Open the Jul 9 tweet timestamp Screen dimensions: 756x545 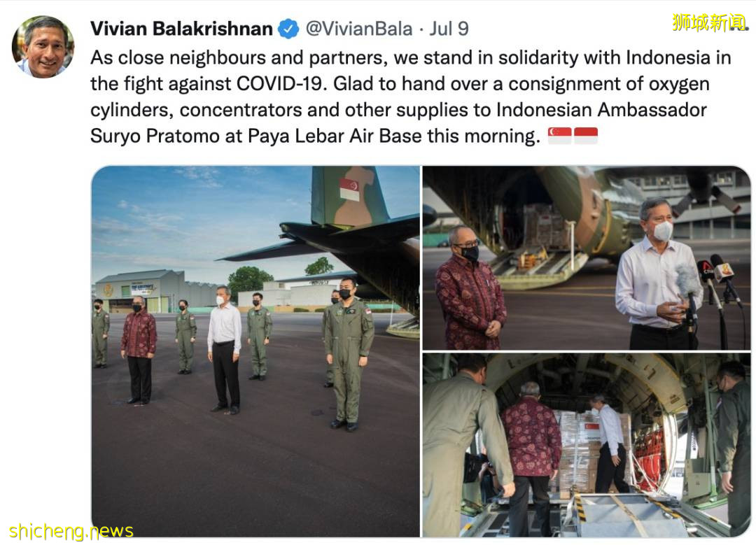coord(449,29)
